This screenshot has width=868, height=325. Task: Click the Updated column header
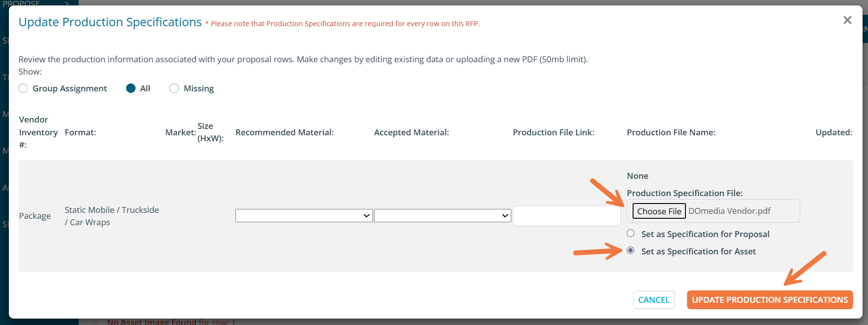pyautogui.click(x=833, y=132)
